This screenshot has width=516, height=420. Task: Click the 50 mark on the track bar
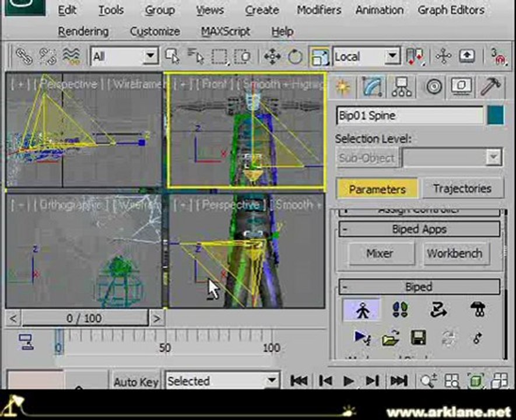click(x=165, y=348)
